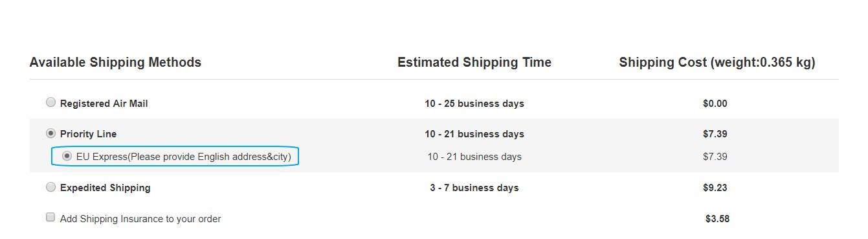Screen dimensions: 868x239
Task: Click the Available Shipping Methods heading
Action: (x=115, y=62)
